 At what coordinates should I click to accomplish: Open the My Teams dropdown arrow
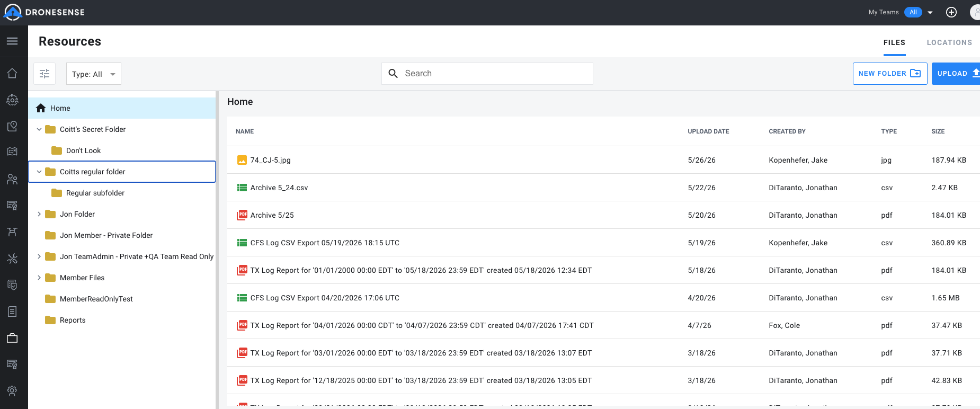coord(930,12)
